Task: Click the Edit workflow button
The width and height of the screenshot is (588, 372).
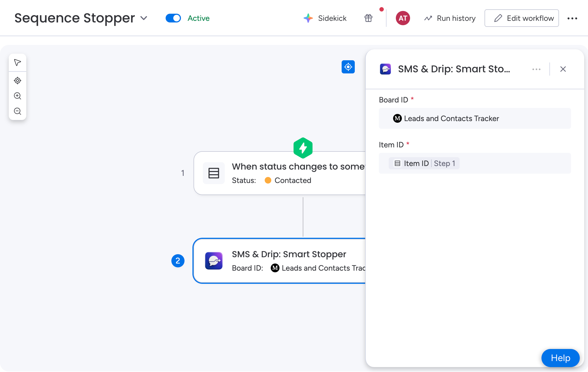Action: coord(521,18)
